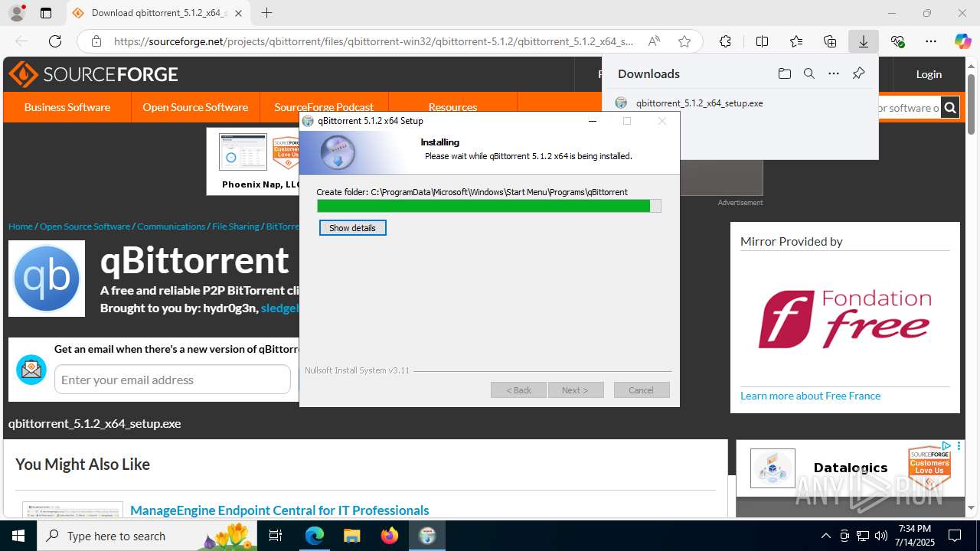Open Resources menu item
This screenshot has width=980, height=551.
pyautogui.click(x=452, y=107)
